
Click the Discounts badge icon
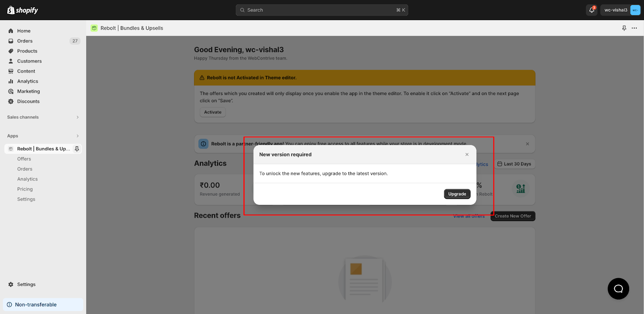coord(11,101)
